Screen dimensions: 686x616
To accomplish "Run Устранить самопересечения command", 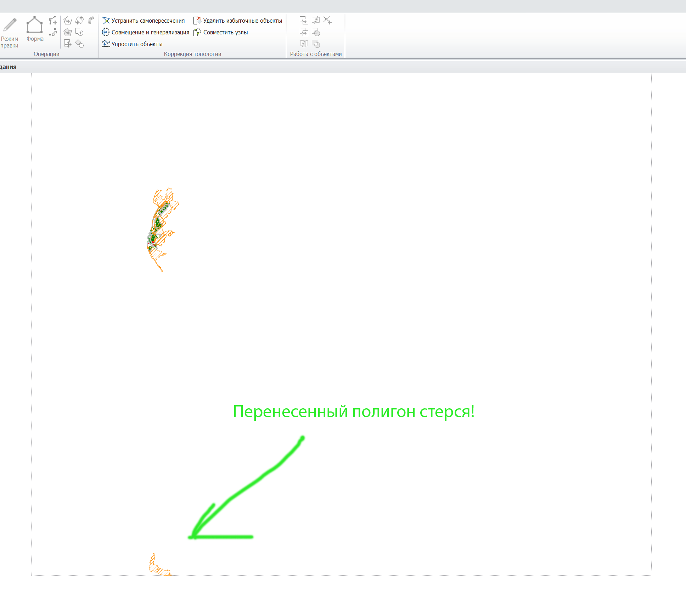I will (144, 21).
